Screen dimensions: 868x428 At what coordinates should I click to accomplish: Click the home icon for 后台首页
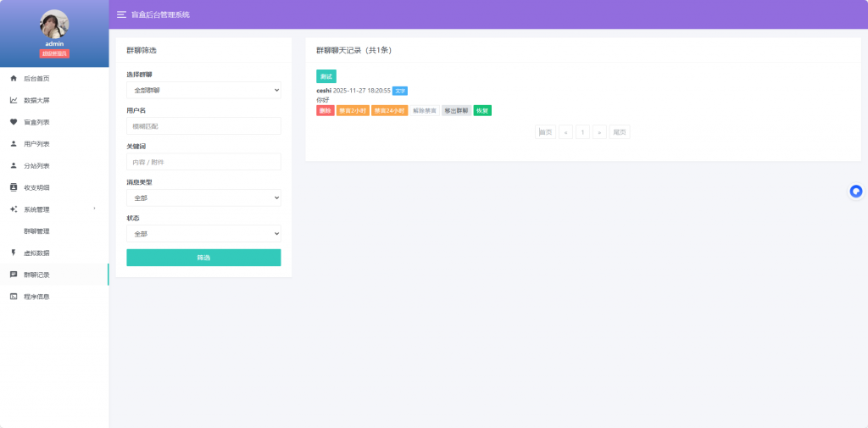pos(14,79)
